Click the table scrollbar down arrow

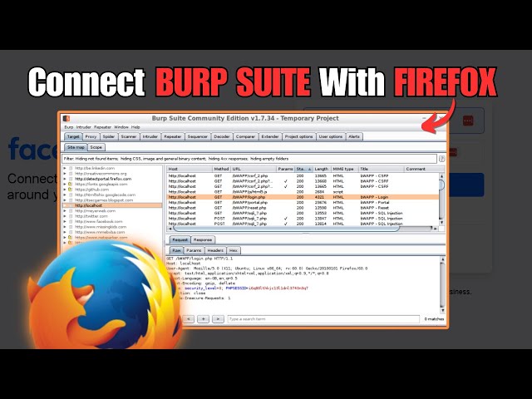click(x=441, y=222)
